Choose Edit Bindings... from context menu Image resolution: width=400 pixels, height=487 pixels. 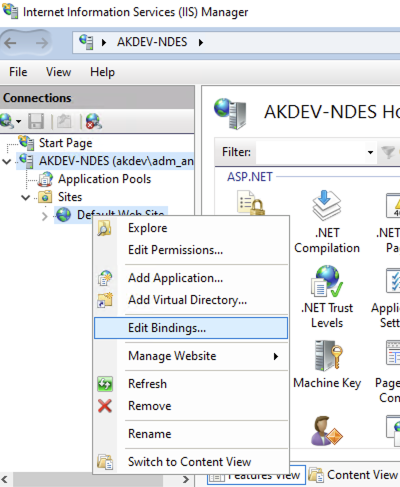[191, 328]
